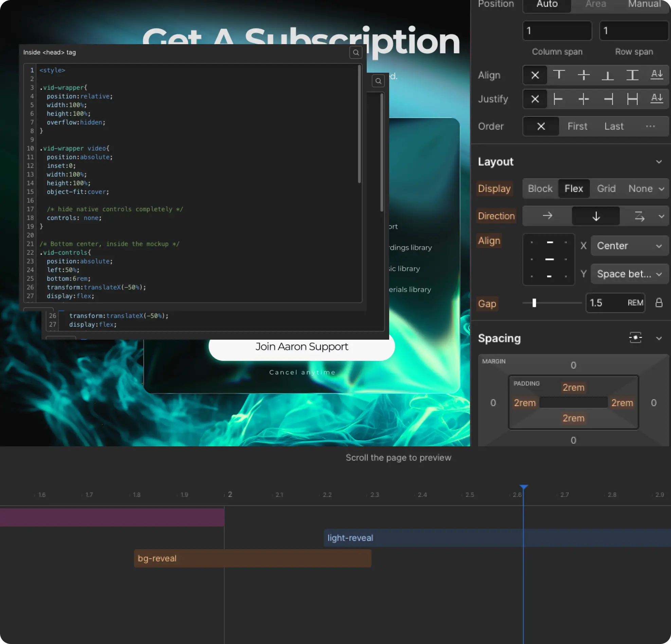This screenshot has width=671, height=644.
Task: Select wrap direction icon
Action: 639,216
